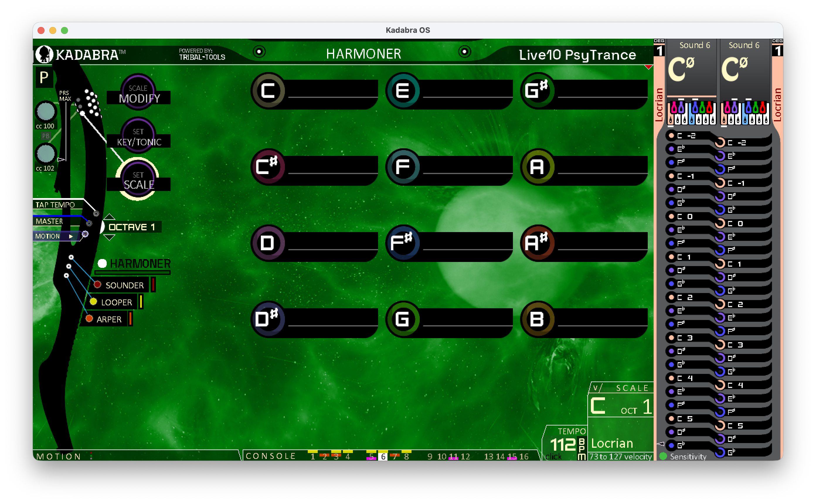The image size is (816, 504).
Task: Switch to console channel 6
Action: [x=383, y=456]
